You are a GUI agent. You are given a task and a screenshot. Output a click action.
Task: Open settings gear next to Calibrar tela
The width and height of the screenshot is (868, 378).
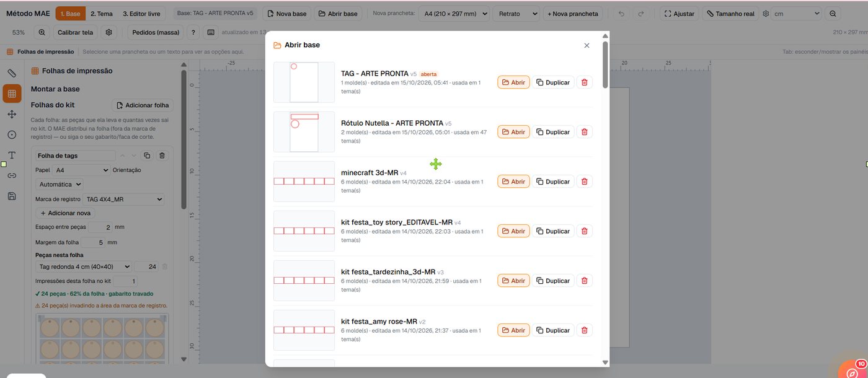[x=109, y=32]
